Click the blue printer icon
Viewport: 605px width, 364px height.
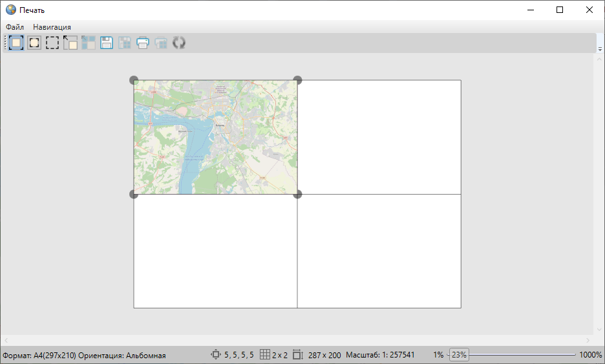(143, 43)
